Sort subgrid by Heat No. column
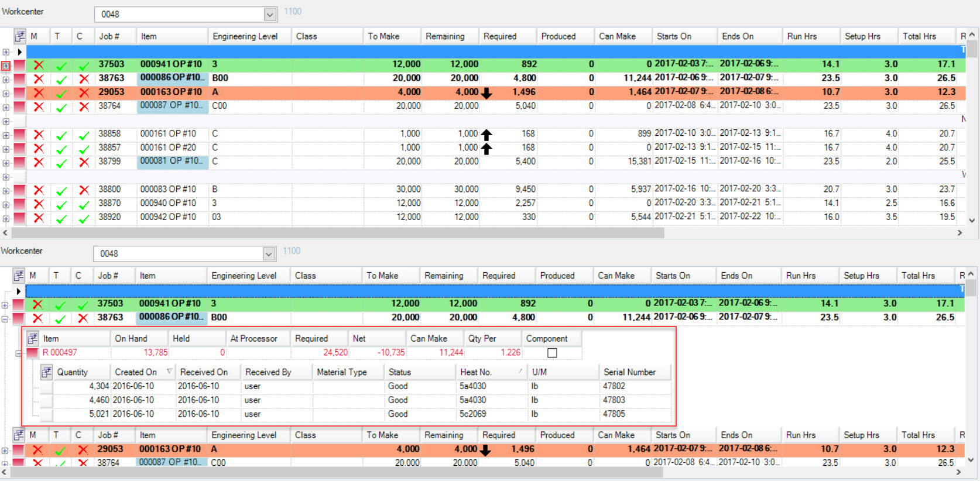Viewport: 980px width, 481px height. (492, 372)
